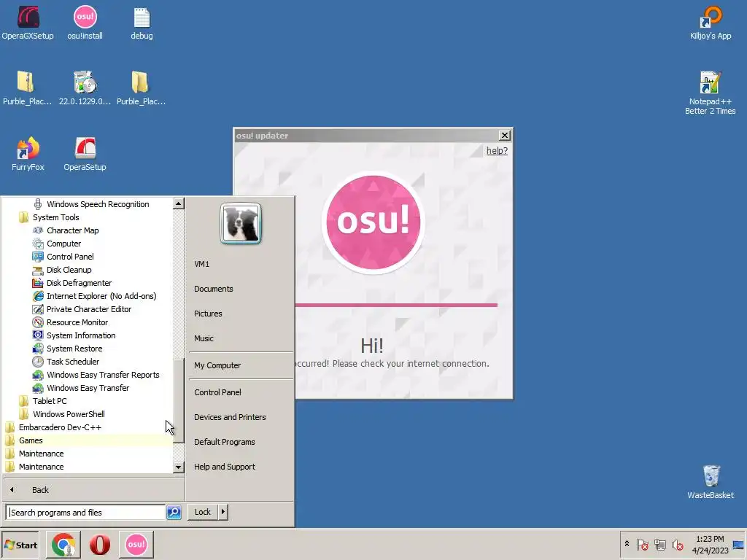Switch to osu! in the taskbar
The image size is (747, 560).
136,545
